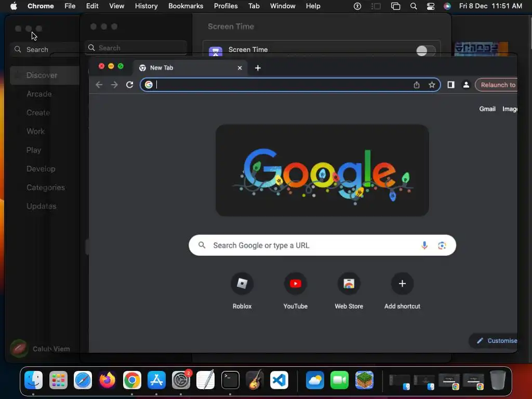The width and height of the screenshot is (532, 399).
Task: Open the Profiles menu
Action: [x=225, y=6]
